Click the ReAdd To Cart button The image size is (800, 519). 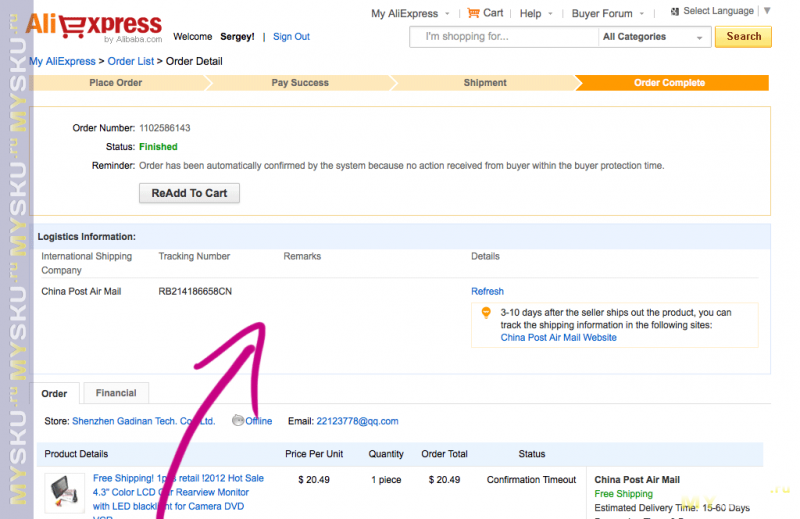tap(189, 193)
